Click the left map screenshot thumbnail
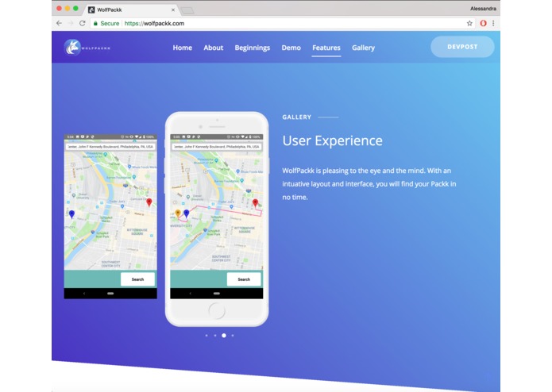Viewport: 552px width, 392px height. point(110,216)
